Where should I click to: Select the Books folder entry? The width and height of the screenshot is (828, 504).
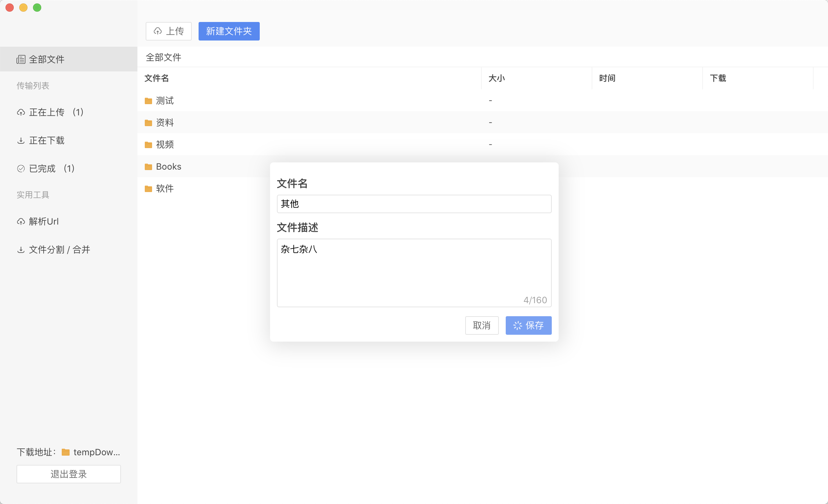(x=168, y=167)
